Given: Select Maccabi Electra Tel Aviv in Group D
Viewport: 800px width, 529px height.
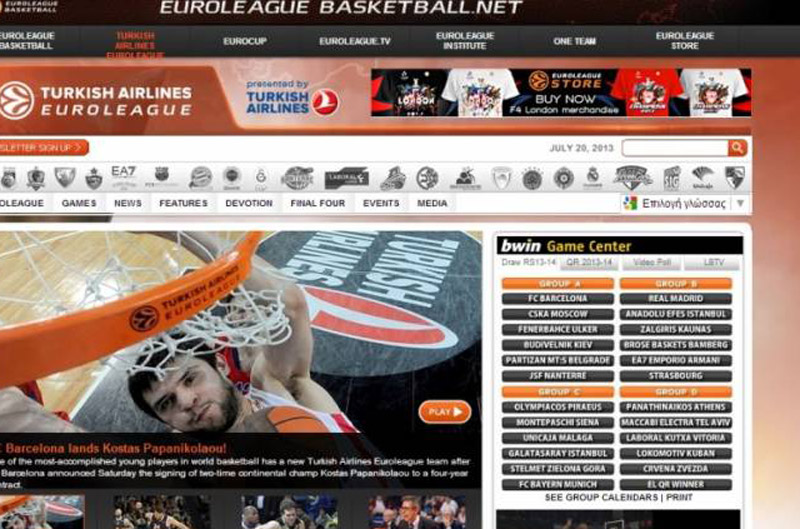Looking at the screenshot, I should point(676,422).
